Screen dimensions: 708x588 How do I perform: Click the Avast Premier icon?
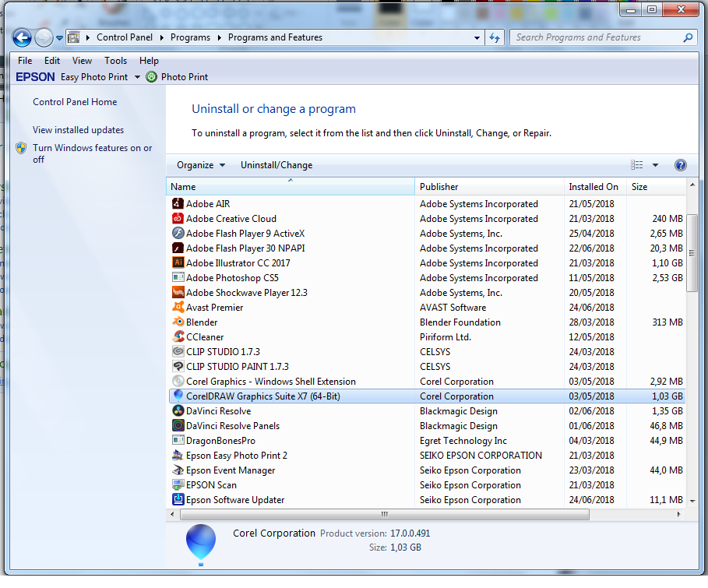(178, 307)
